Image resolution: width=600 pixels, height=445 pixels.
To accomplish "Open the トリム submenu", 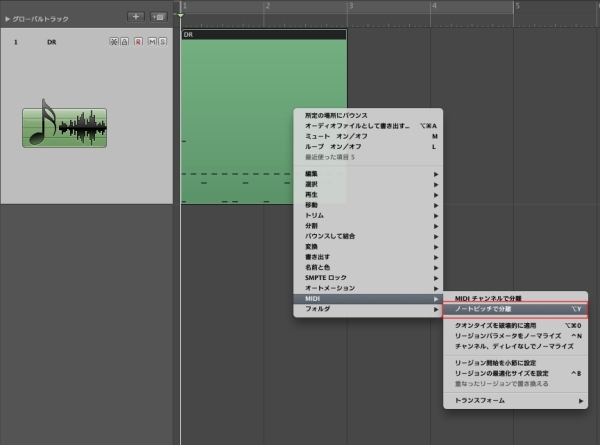I will click(368, 215).
